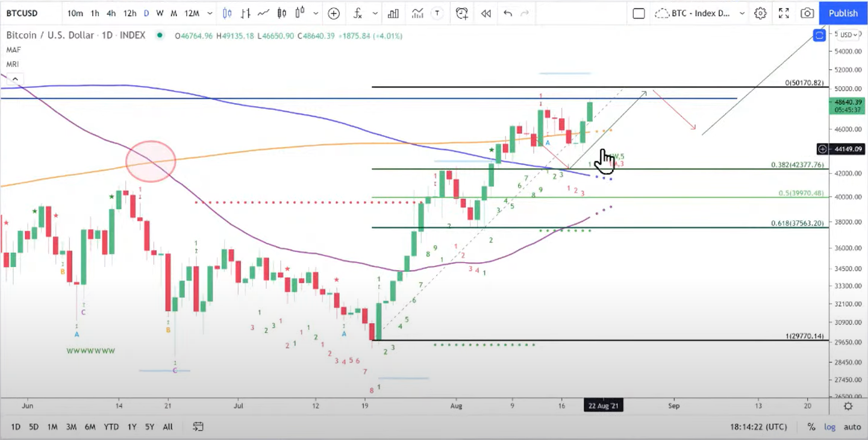Open Indicator Templates icon
The height and width of the screenshot is (440, 868).
click(x=418, y=13)
